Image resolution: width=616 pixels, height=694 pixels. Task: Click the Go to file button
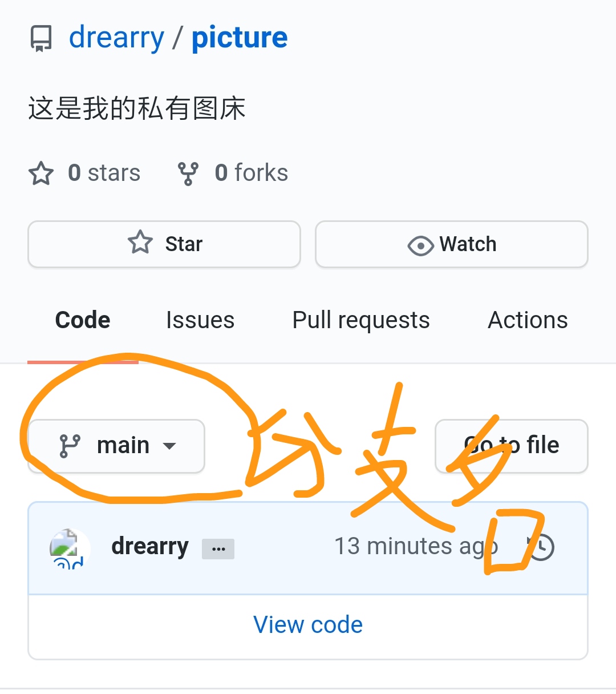[512, 446]
